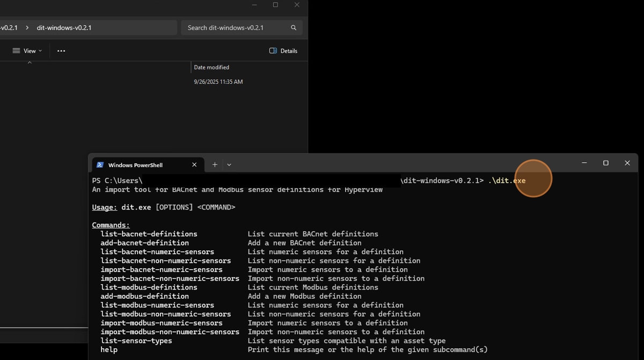
Task: Click the search magnifier icon in Explorer
Action: (294, 28)
